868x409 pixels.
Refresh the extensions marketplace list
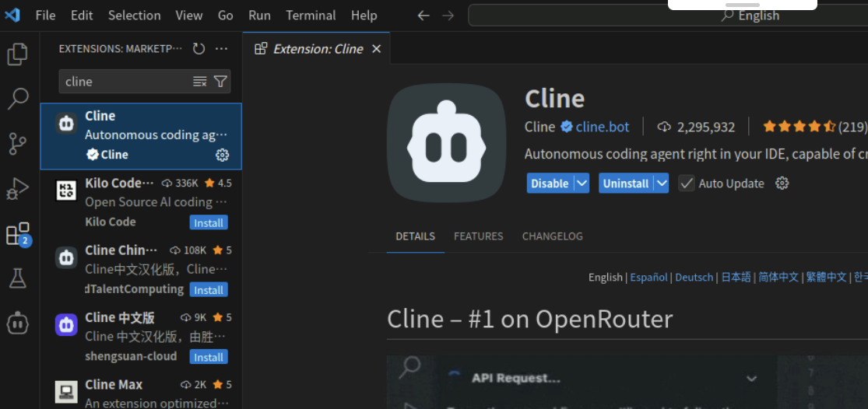click(x=199, y=49)
